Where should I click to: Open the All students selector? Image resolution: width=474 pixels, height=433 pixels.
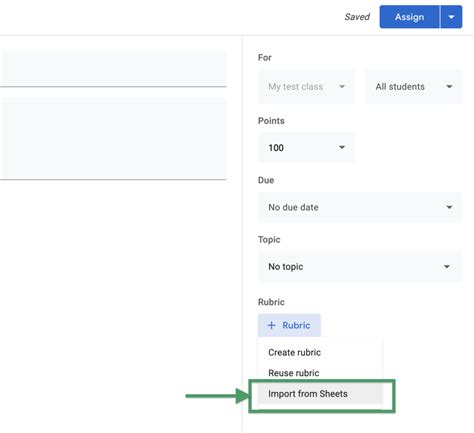point(414,87)
